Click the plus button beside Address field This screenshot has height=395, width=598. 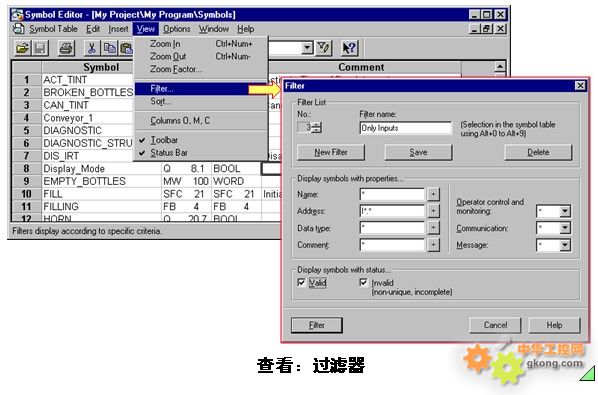click(x=433, y=211)
